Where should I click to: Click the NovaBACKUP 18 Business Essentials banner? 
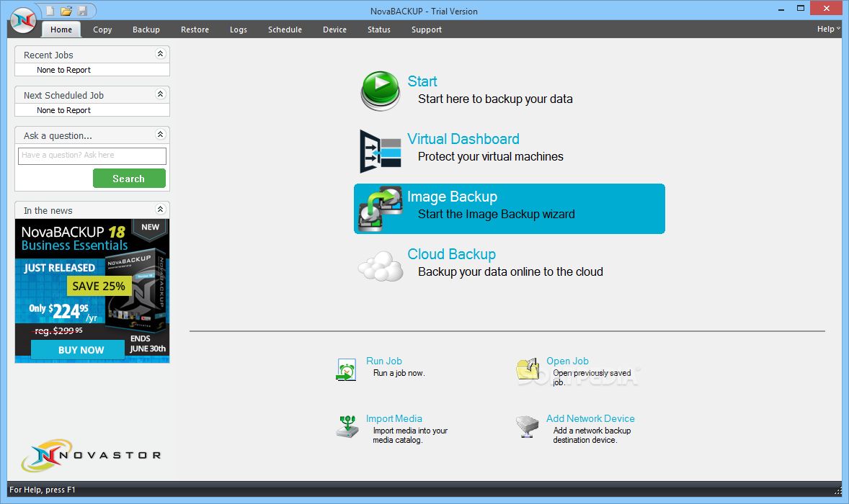pos(92,290)
